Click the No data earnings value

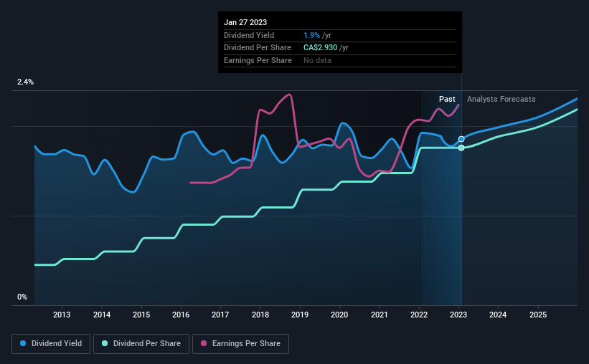317,60
